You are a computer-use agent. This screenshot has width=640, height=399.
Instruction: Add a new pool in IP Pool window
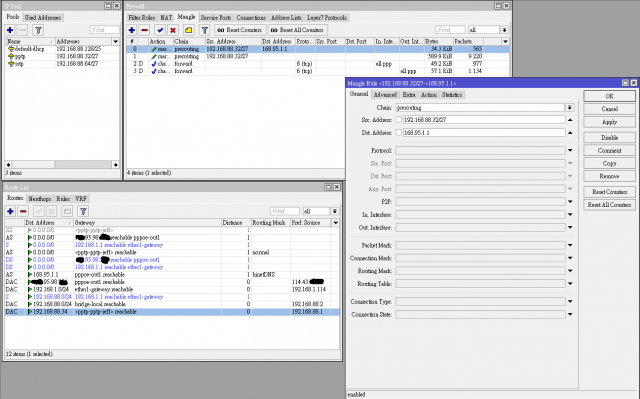[x=10, y=30]
